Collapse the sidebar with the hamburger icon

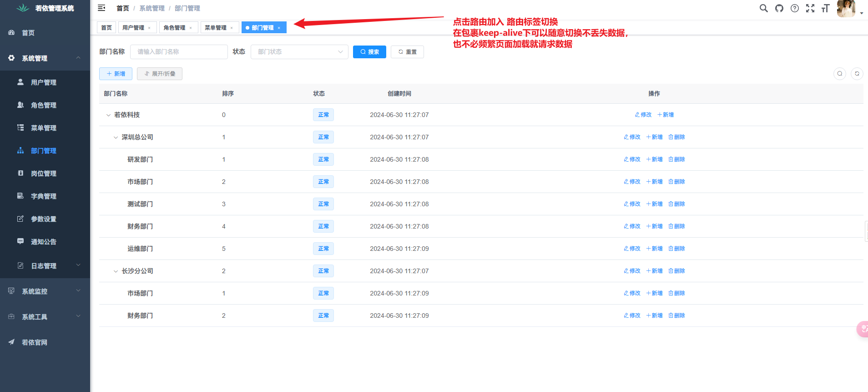click(101, 8)
